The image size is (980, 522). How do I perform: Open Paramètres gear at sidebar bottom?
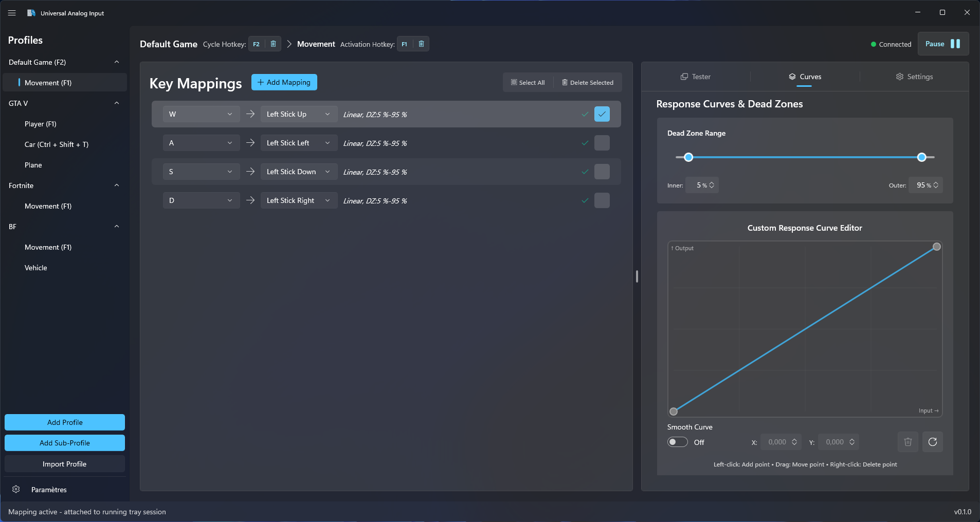pyautogui.click(x=16, y=490)
